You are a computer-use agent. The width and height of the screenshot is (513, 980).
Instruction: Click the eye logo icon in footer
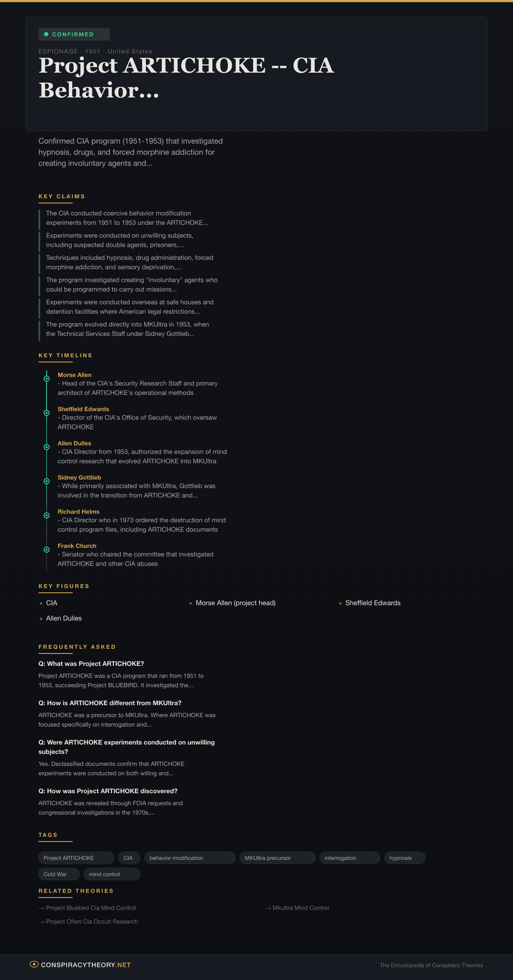(34, 964)
